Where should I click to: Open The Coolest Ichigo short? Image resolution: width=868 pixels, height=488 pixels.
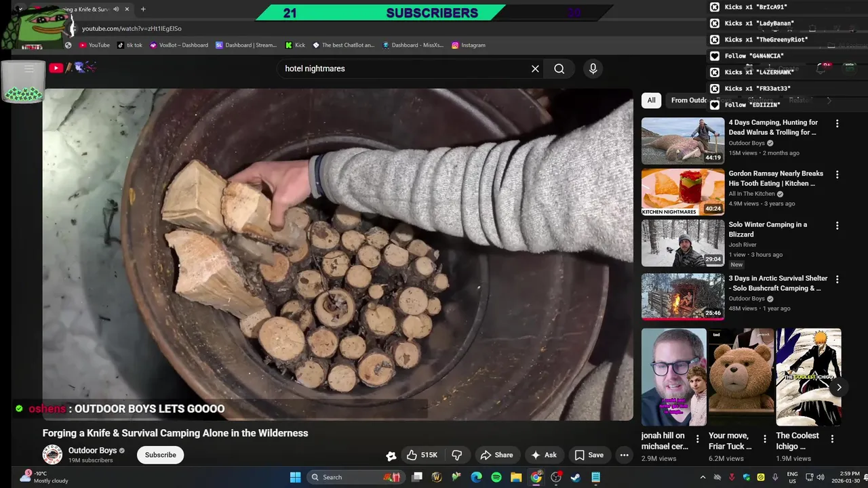(x=808, y=377)
